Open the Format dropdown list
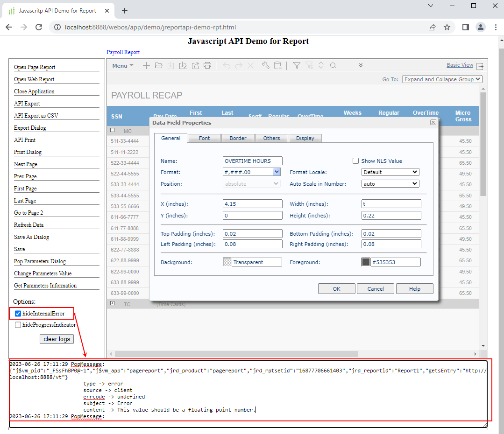Viewport: 504px width, 434px height. [277, 172]
